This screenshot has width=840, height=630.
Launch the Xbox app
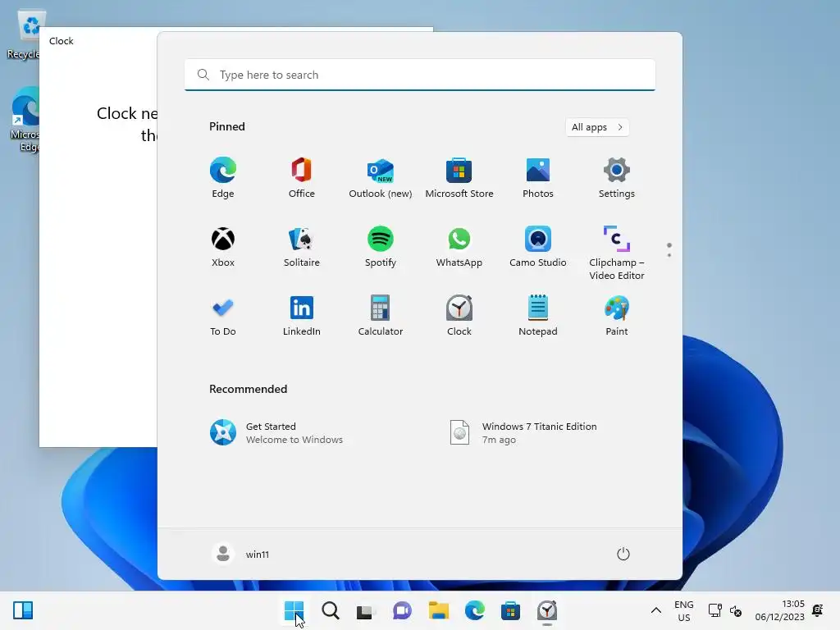(223, 247)
